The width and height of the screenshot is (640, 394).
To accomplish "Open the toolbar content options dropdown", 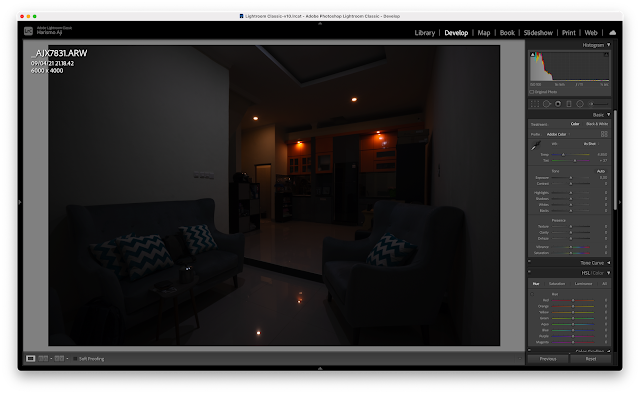I will tap(520, 358).
